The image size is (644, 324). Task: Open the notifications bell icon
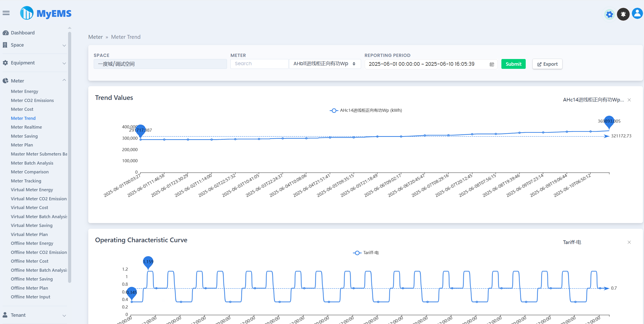[623, 14]
